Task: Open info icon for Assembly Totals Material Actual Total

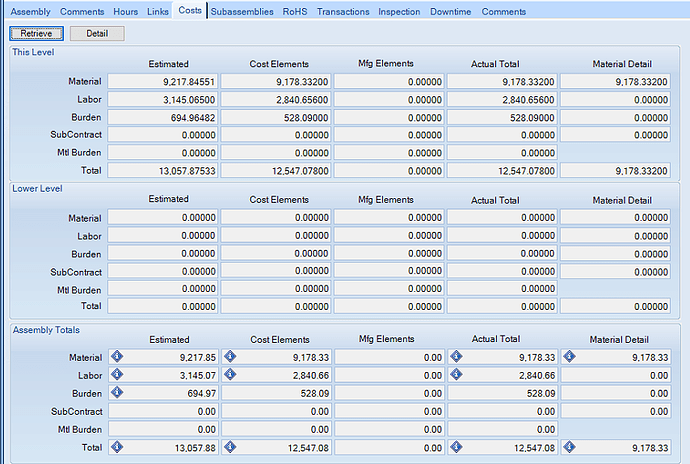Action: pos(456,356)
